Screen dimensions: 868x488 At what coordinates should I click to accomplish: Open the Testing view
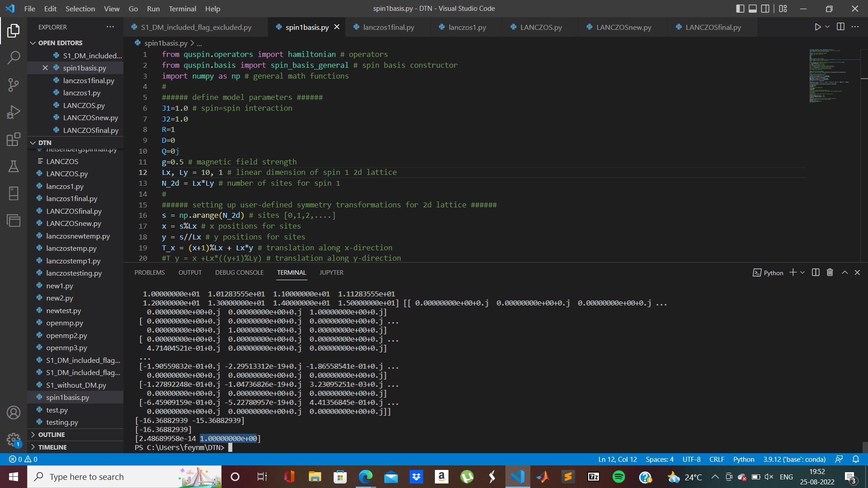[14, 166]
